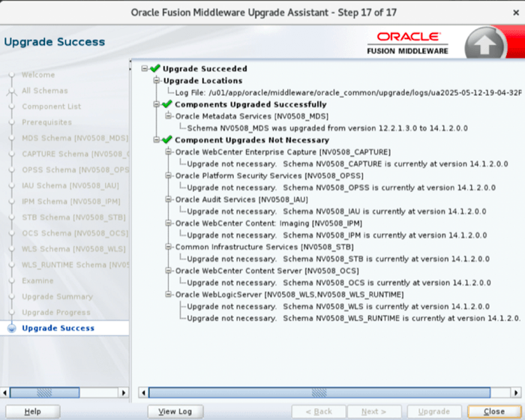Select the Examine step
This screenshot has height=420, width=525.
point(37,280)
